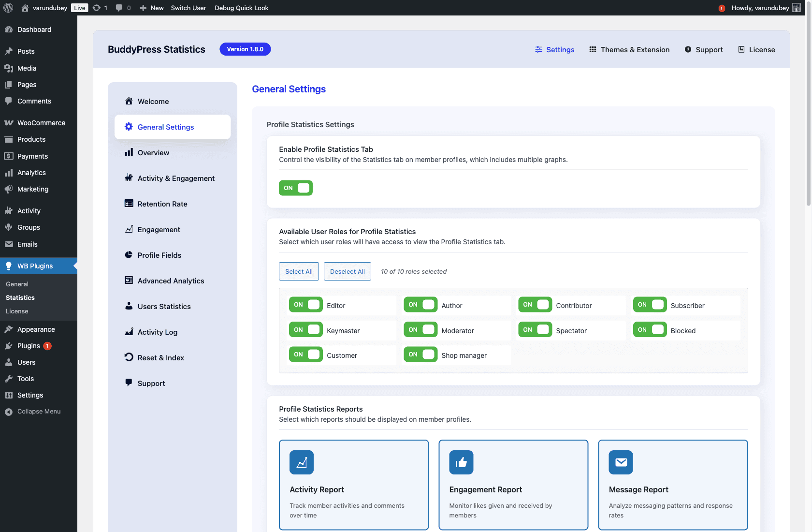Click the Dashboard gauge icon
The image size is (812, 532).
tap(9, 30)
